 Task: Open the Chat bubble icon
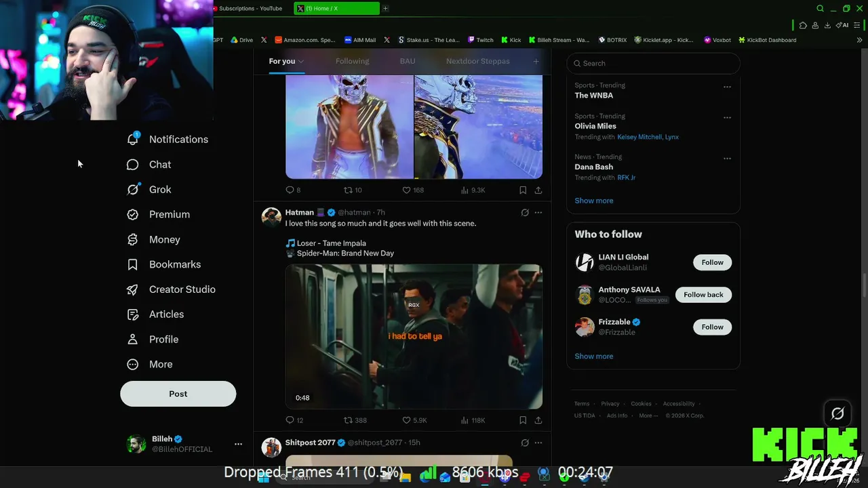coord(133,165)
